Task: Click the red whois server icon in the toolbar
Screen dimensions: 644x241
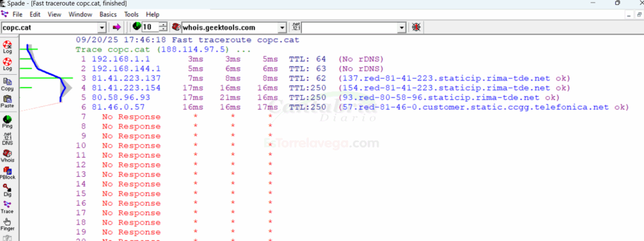Action: point(176,27)
